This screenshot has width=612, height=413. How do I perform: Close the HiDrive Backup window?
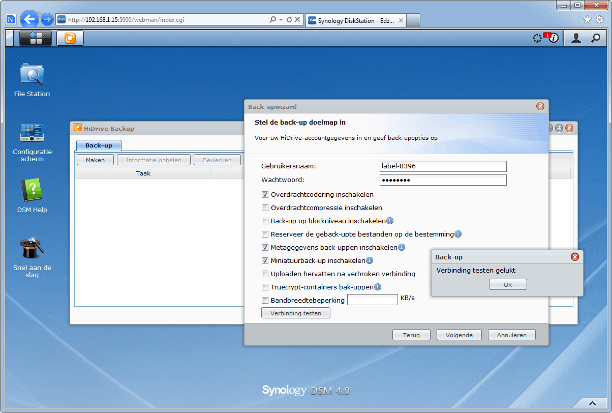point(569,128)
